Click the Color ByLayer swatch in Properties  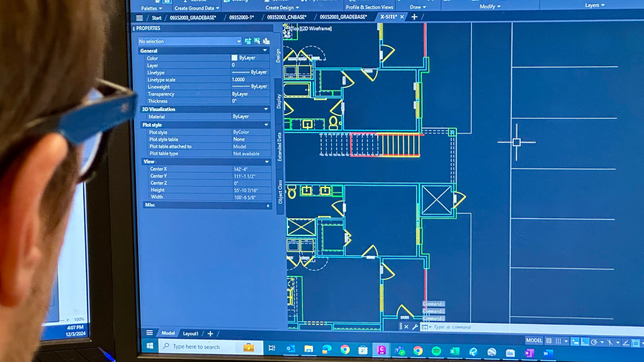click(x=234, y=58)
